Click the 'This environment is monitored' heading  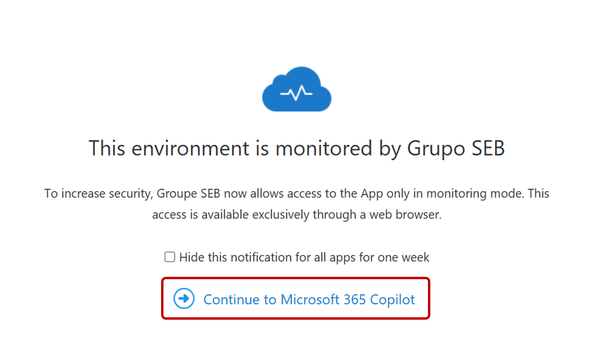coord(296,148)
